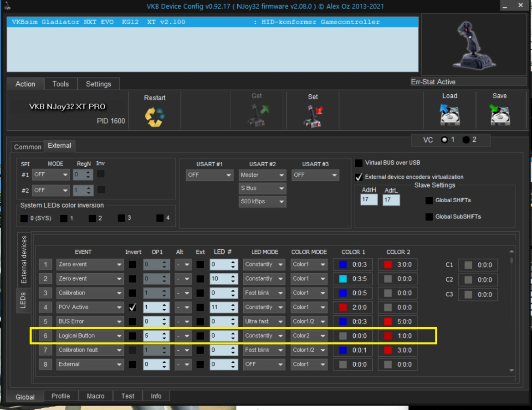Select the External tab
The image size is (532, 410).
coord(60,146)
